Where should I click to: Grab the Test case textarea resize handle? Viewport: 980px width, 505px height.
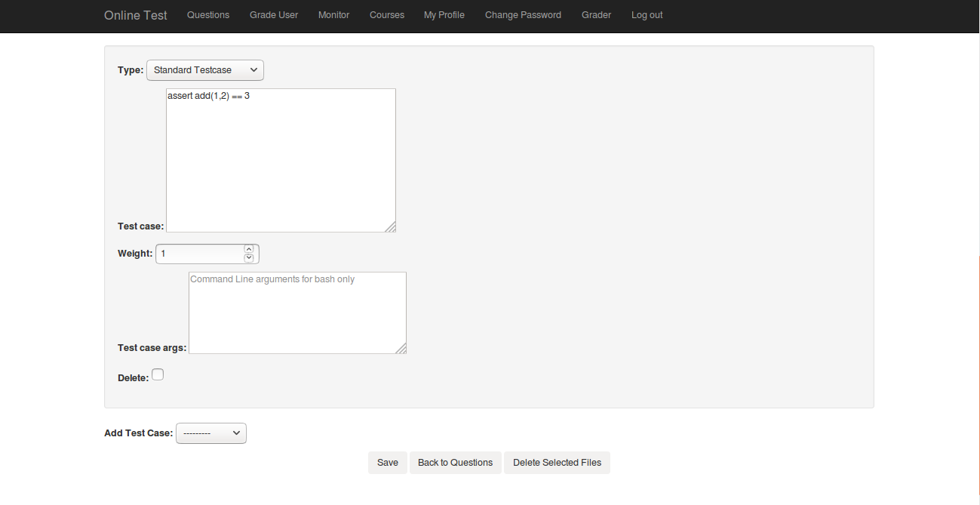pyautogui.click(x=390, y=226)
